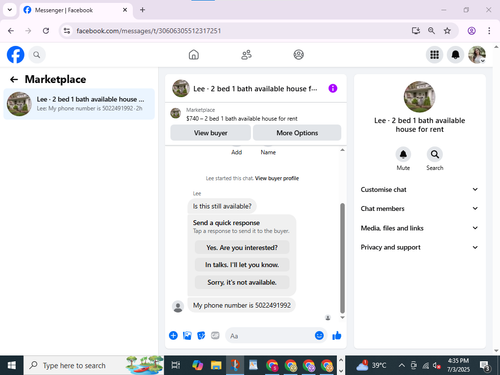Image resolution: width=500 pixels, height=375 pixels.
Task: Choose a sticker icon
Action: click(x=201, y=335)
